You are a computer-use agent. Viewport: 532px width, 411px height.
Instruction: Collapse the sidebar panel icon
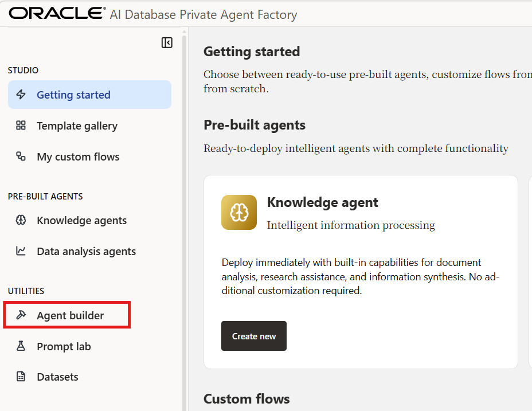pos(167,43)
